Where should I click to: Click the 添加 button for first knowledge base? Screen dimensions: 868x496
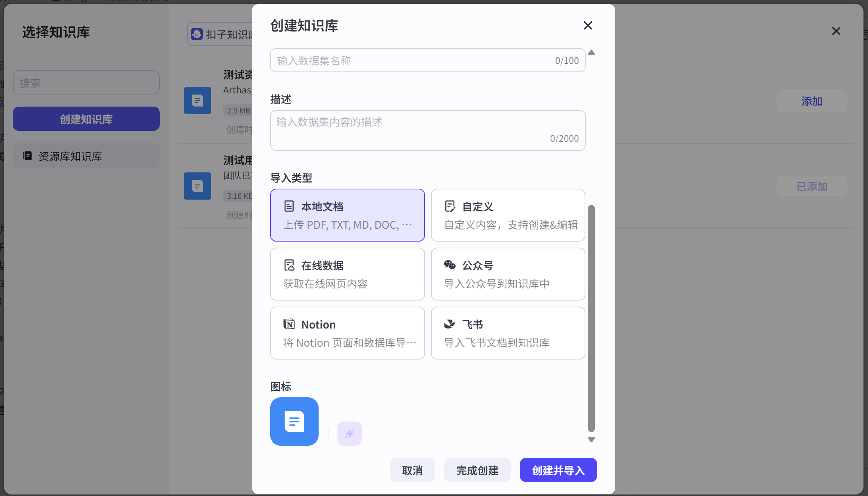[x=812, y=101]
